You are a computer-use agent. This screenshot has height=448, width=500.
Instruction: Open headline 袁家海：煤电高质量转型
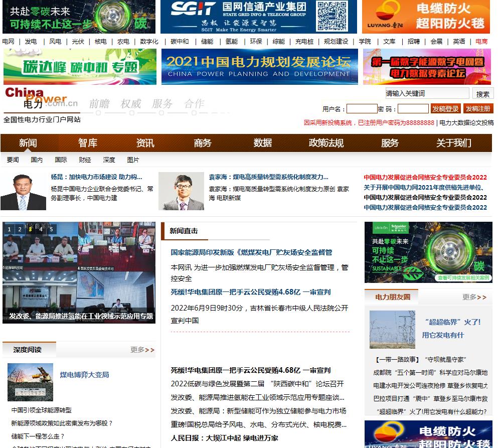pos(268,177)
